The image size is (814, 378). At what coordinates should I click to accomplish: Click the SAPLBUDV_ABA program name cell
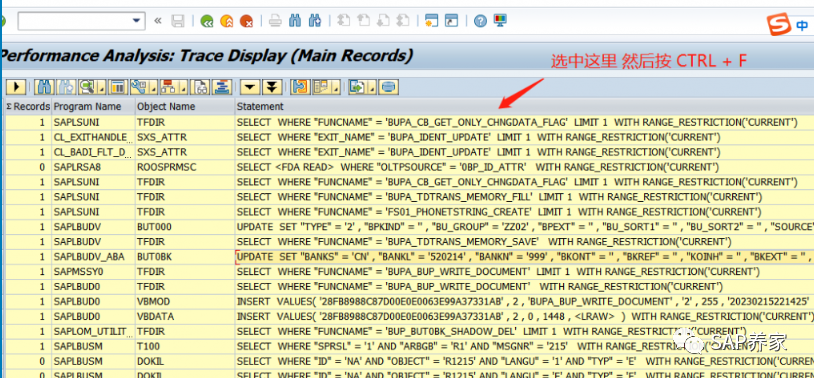click(x=93, y=257)
